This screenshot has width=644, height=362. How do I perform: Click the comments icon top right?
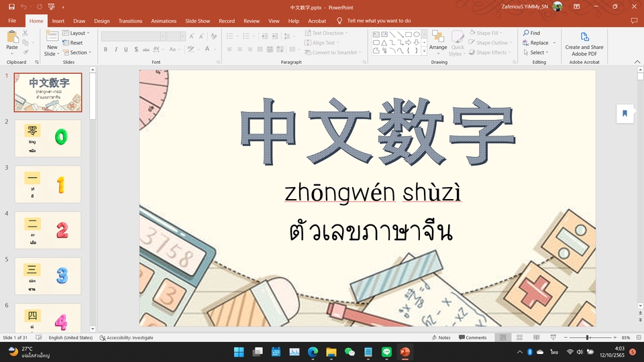634,21
